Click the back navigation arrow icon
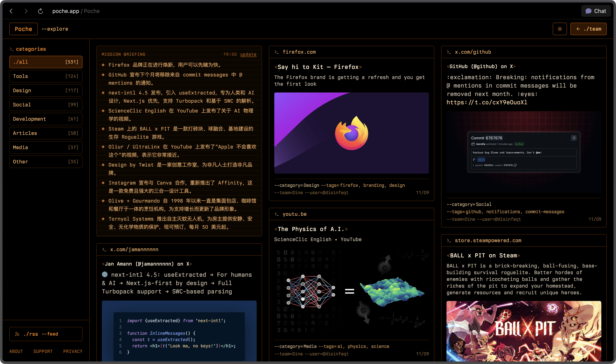The width and height of the screenshot is (616, 364). pyautogui.click(x=12, y=11)
